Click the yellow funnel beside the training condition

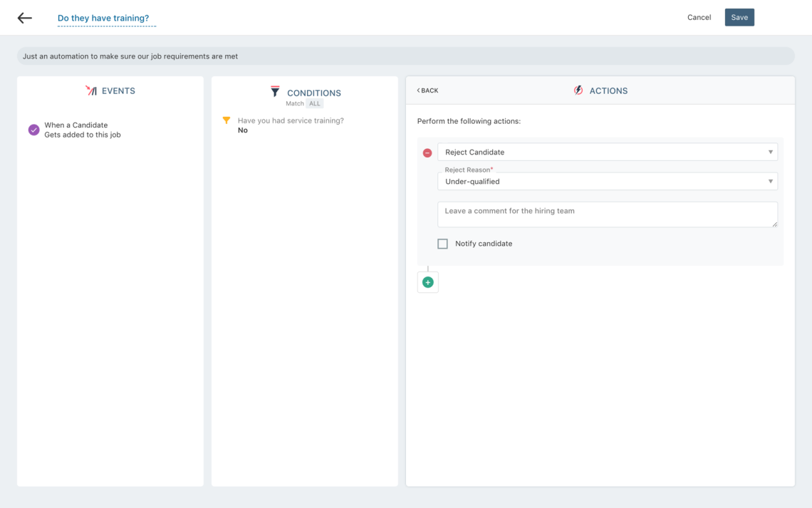click(227, 120)
